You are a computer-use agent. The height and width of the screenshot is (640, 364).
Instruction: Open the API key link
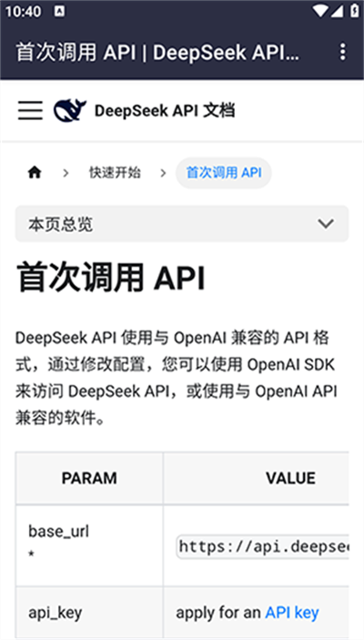point(292,613)
